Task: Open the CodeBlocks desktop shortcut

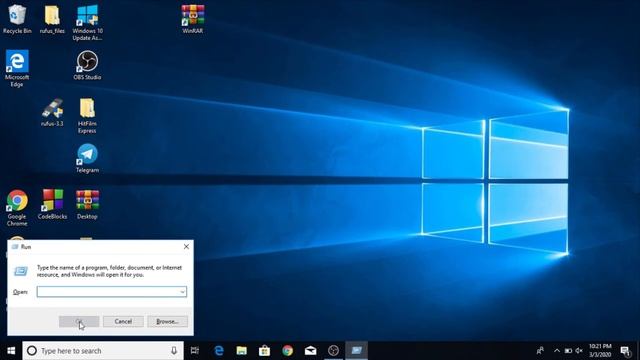Action: (x=52, y=204)
